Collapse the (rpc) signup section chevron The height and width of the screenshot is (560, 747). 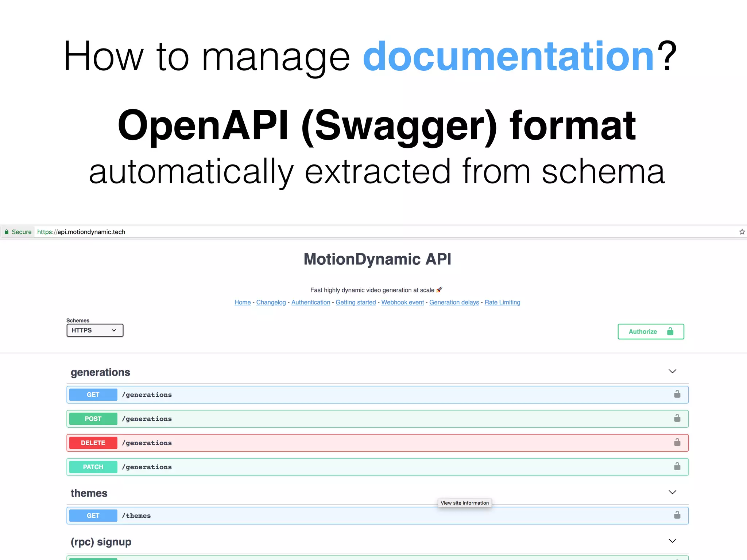pyautogui.click(x=673, y=541)
